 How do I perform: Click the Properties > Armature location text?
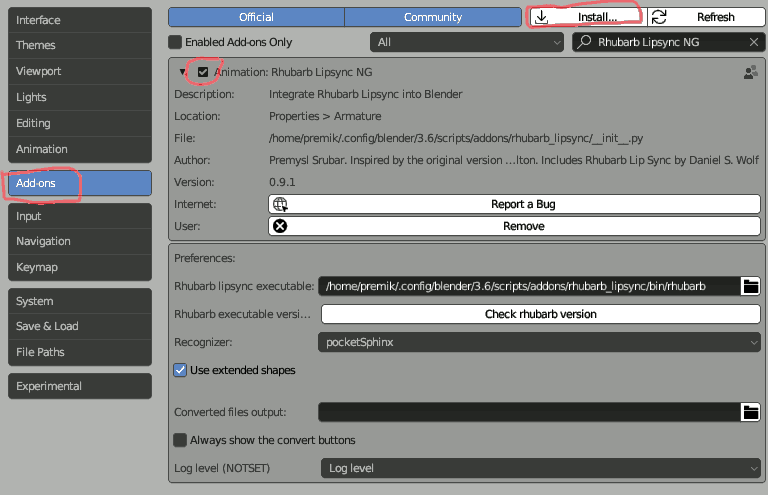pyautogui.click(x=325, y=116)
